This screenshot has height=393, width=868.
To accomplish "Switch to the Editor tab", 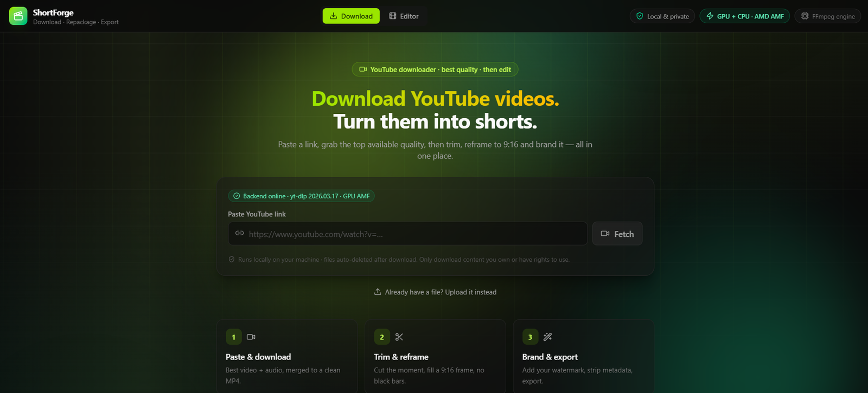I will click(x=404, y=16).
